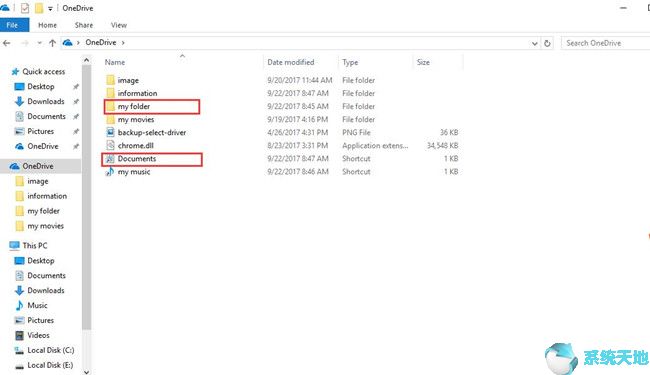Switch to the Home ribbon tab
Viewport: 650px width, 375px height.
click(47, 25)
